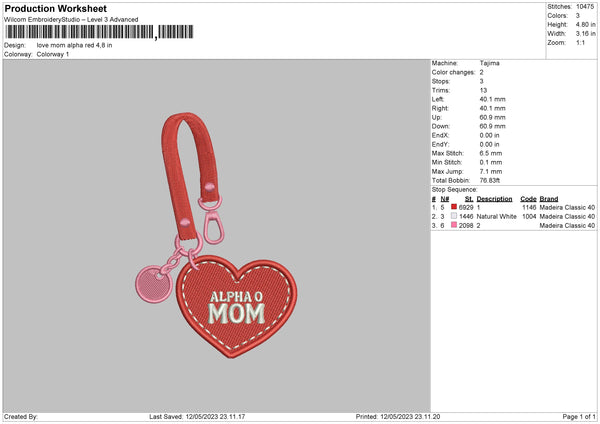Click design name 'love mom alpha red 4,8 in'

[74, 45]
